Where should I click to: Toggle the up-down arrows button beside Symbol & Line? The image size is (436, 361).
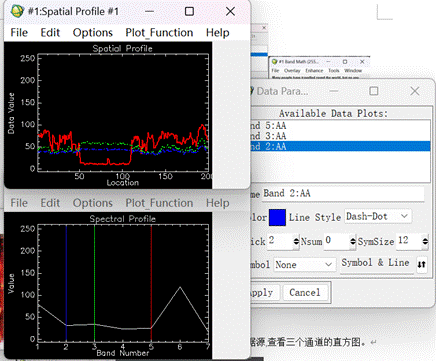[422, 264]
